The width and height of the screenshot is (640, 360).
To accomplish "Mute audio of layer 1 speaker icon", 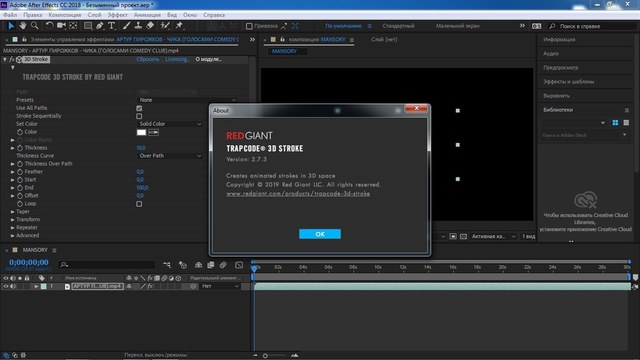I will click(x=13, y=286).
